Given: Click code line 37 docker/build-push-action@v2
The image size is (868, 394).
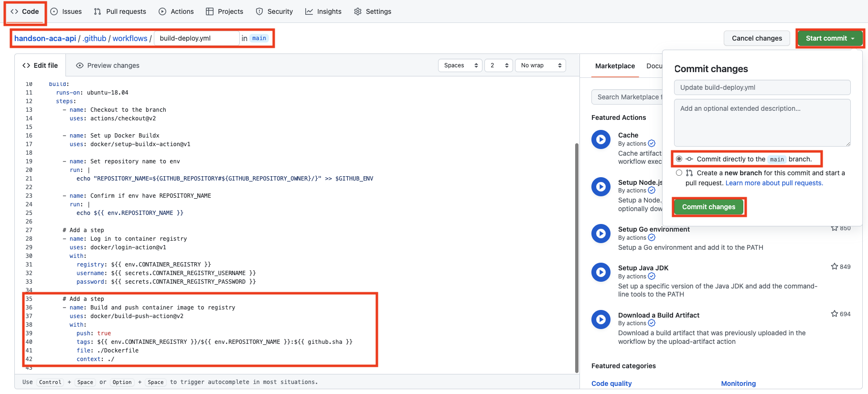Looking at the screenshot, I should [x=127, y=316].
